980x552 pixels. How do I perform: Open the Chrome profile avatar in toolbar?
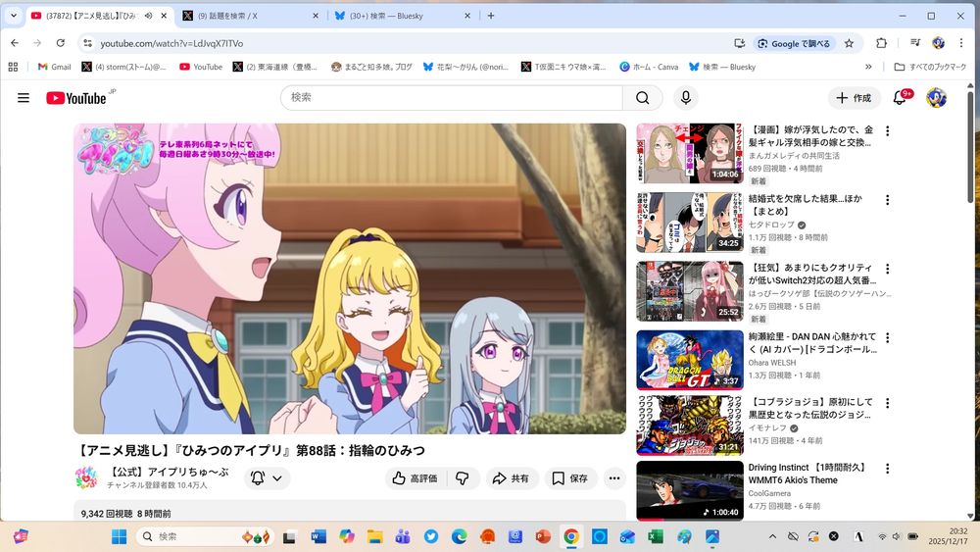(938, 43)
